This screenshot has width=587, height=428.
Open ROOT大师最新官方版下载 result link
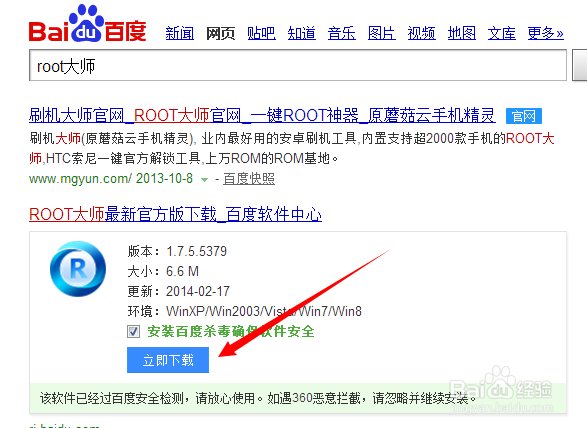(x=175, y=215)
